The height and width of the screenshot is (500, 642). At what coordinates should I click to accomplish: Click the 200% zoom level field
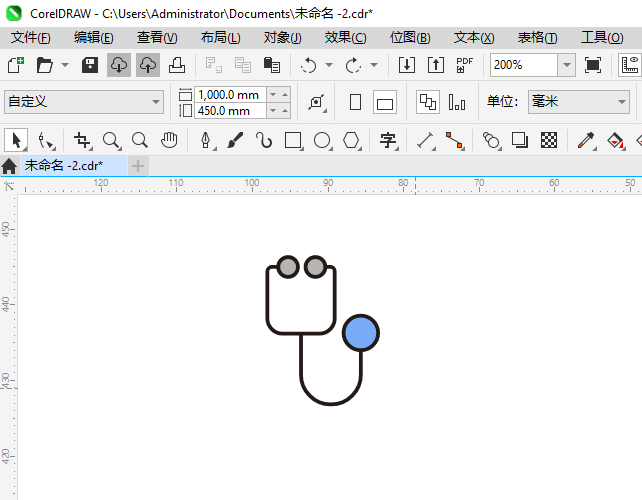pos(524,65)
